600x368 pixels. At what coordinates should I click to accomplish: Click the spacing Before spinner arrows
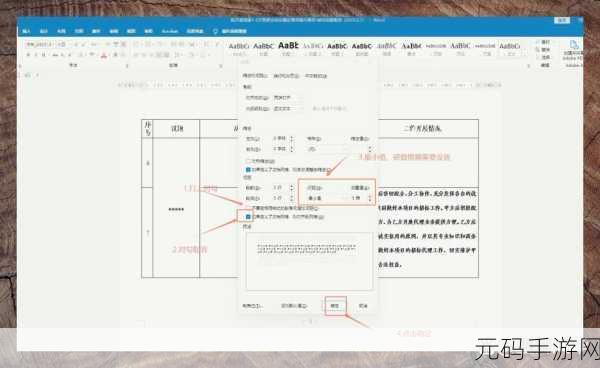292,187
